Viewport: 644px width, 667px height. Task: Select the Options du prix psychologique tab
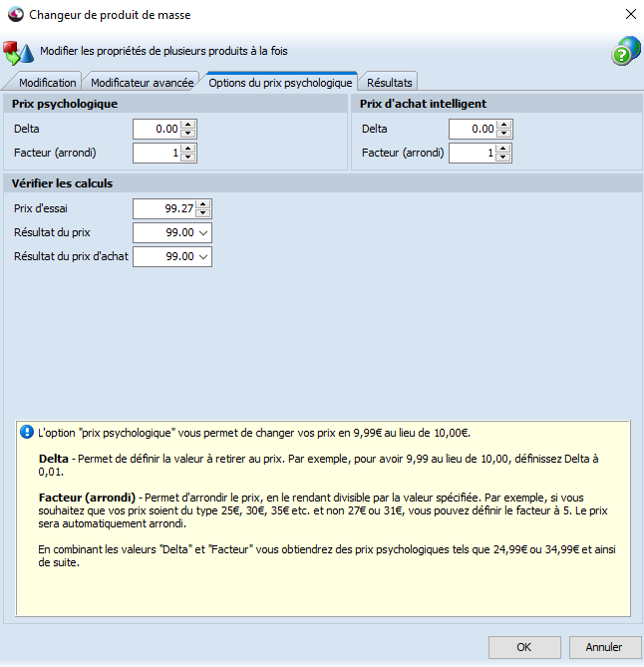(x=280, y=83)
